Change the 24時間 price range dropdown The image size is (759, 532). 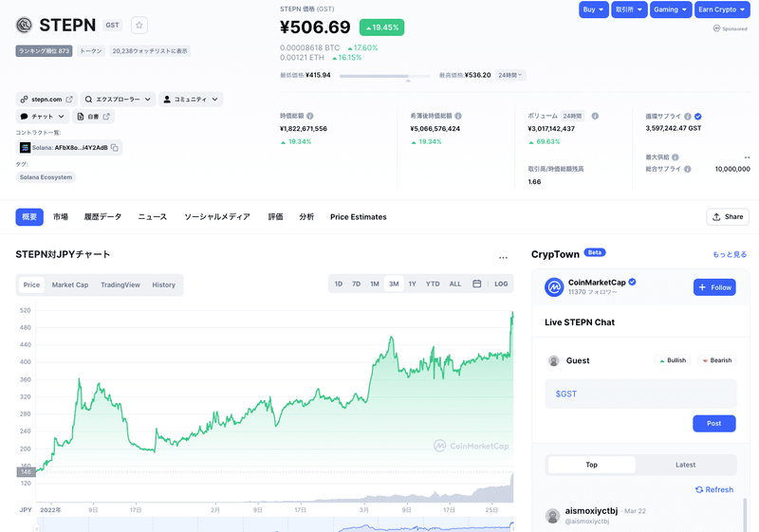(x=510, y=75)
